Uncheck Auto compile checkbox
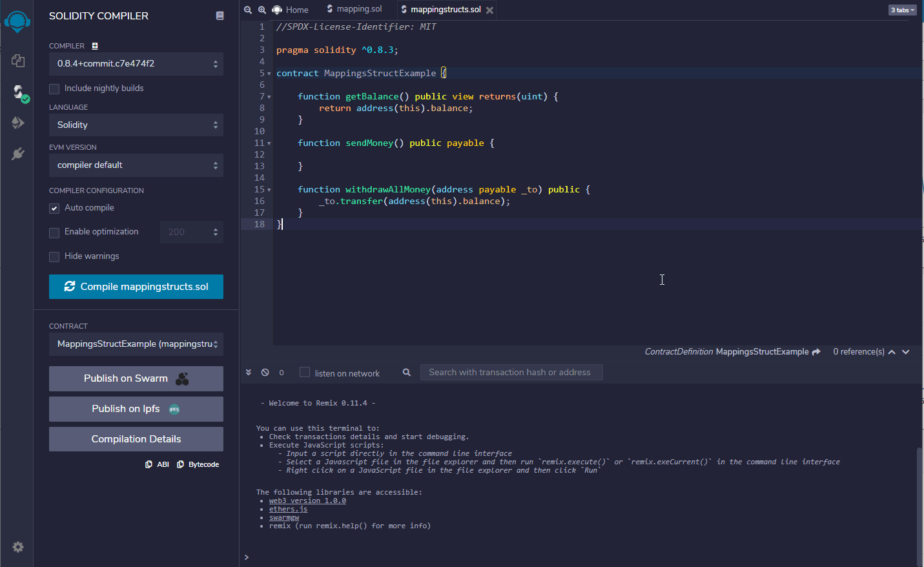 (54, 208)
